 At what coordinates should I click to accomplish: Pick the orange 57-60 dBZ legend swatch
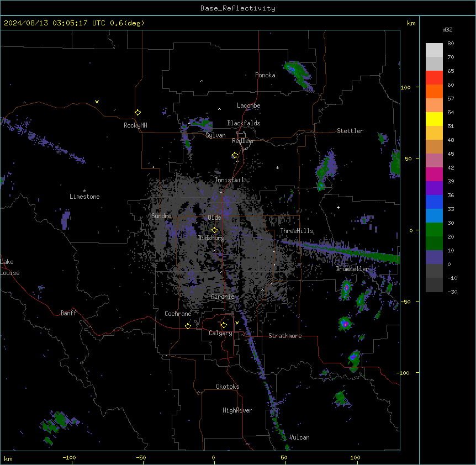click(x=434, y=91)
